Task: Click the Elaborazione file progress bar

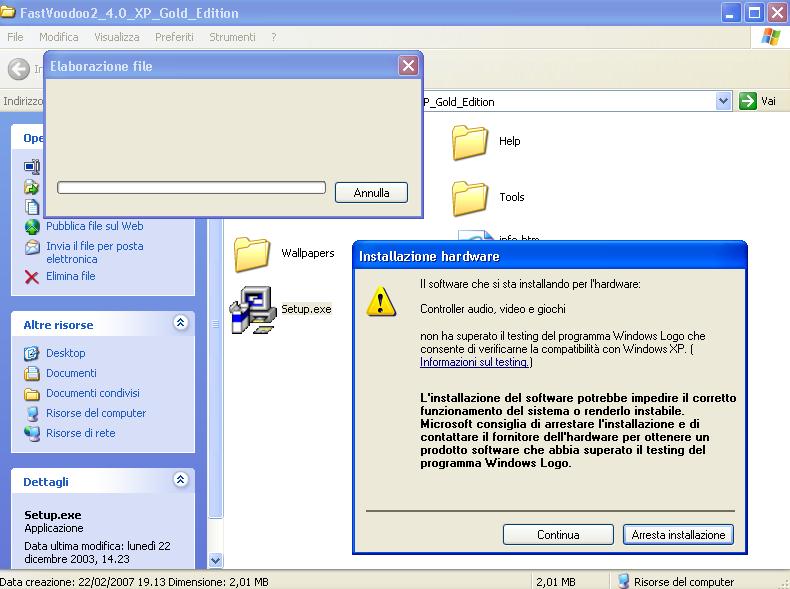Action: (191, 188)
